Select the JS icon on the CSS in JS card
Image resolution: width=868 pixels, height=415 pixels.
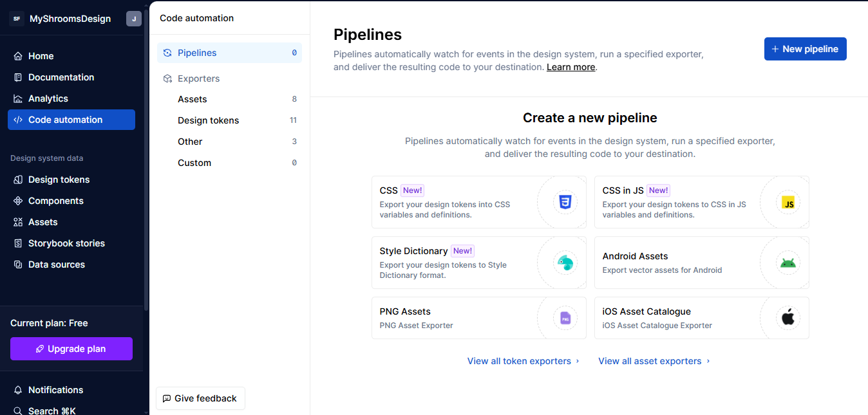point(788,201)
